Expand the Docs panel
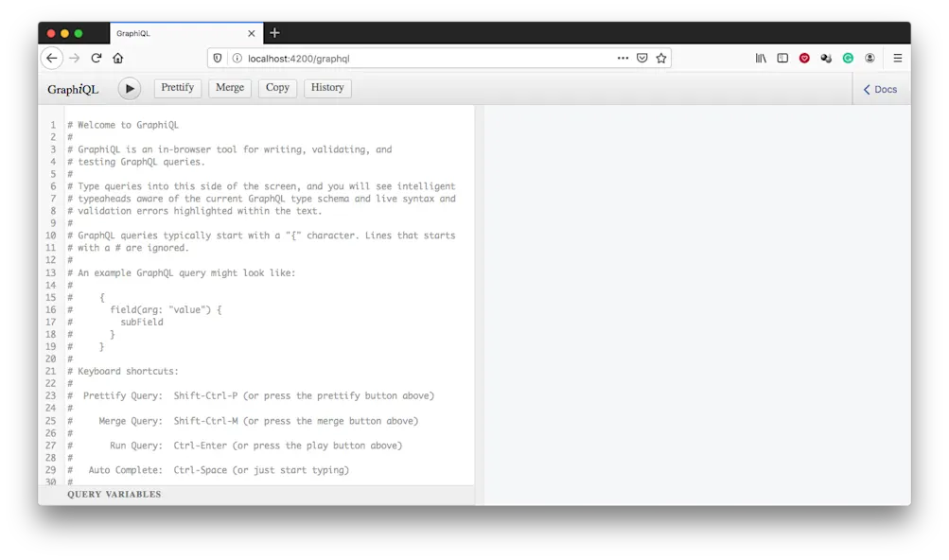 (879, 89)
